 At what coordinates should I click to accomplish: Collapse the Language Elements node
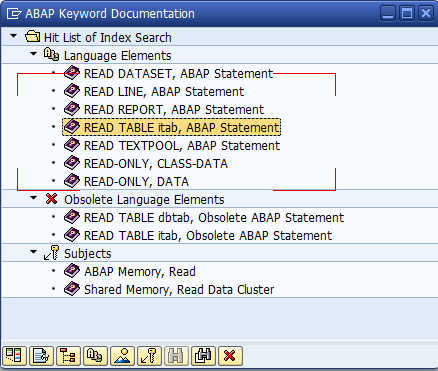pyautogui.click(x=33, y=54)
